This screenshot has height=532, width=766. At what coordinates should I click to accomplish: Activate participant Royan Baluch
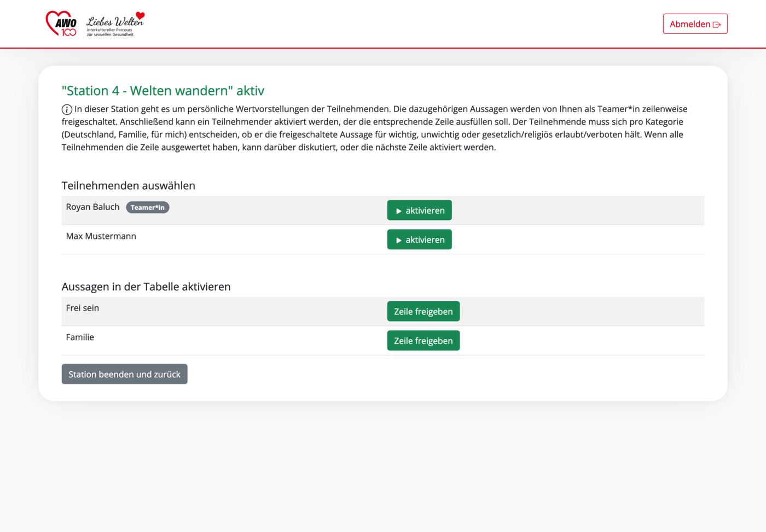[x=419, y=211]
